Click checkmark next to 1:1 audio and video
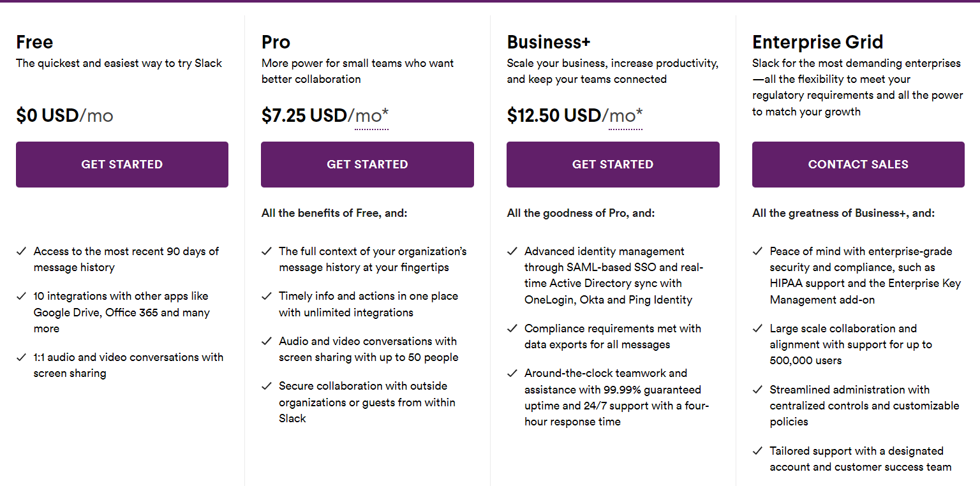980x486 pixels. pyautogui.click(x=21, y=357)
